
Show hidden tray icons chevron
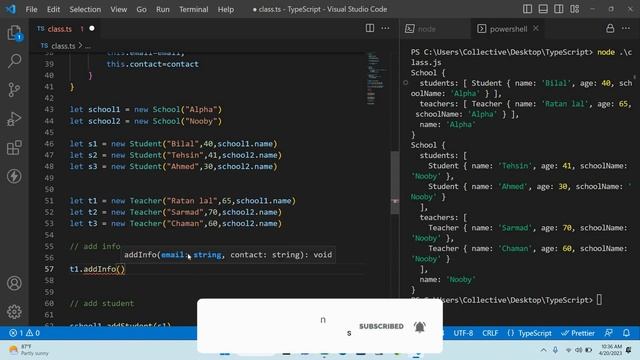click(x=543, y=350)
